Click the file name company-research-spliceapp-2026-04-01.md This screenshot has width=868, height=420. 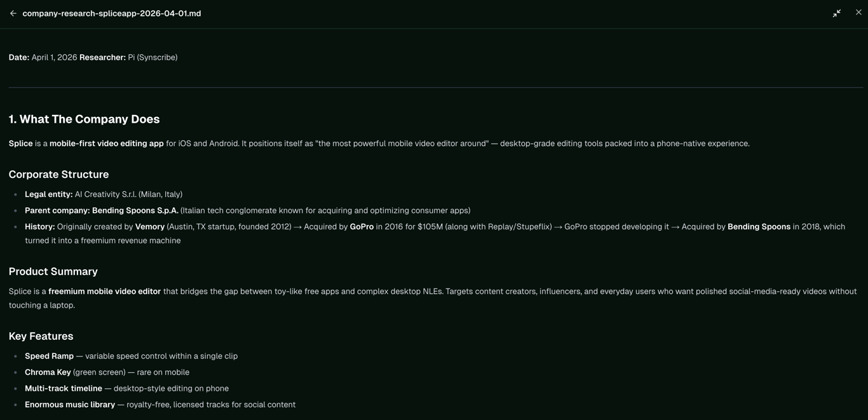pyautogui.click(x=112, y=13)
